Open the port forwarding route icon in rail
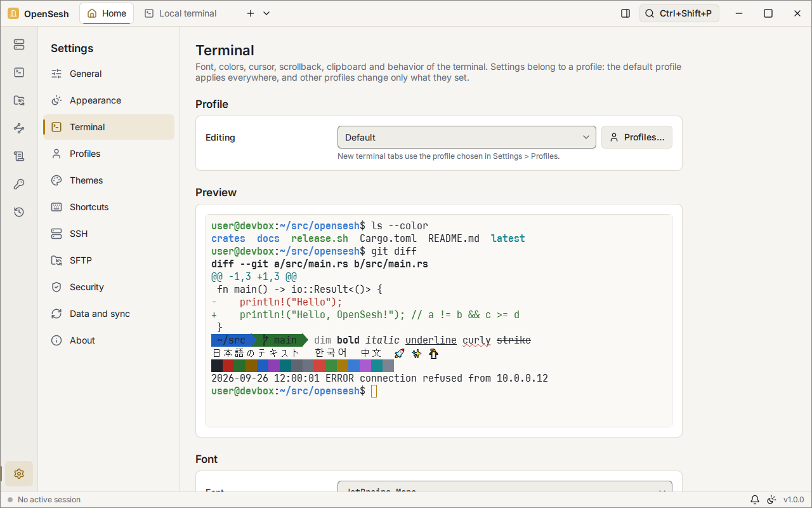812x508 pixels. pos(19,128)
